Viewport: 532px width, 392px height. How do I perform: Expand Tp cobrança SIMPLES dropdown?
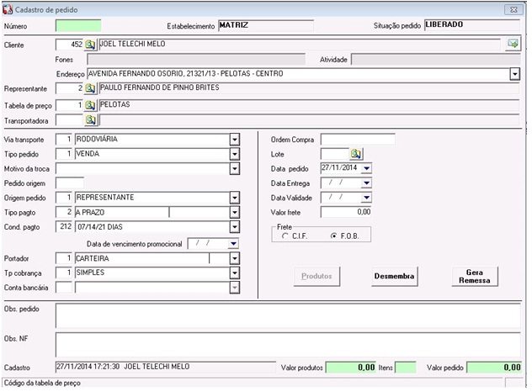pyautogui.click(x=235, y=273)
